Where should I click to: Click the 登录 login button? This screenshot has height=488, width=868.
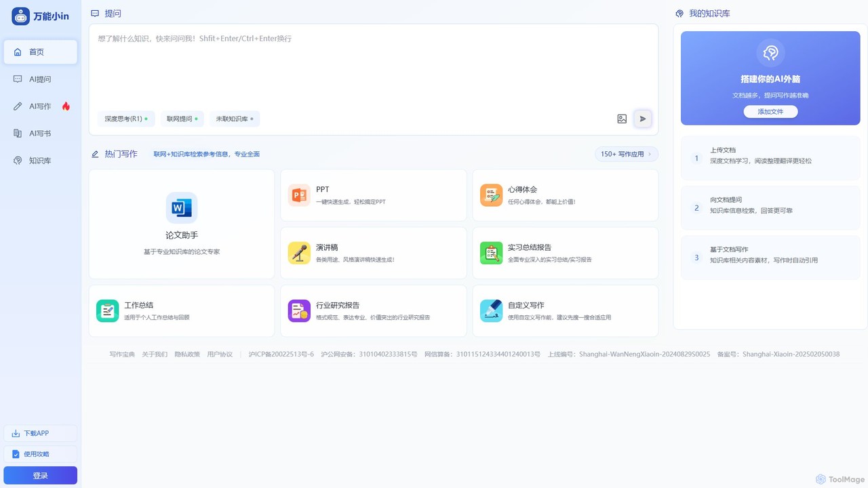tap(41, 475)
